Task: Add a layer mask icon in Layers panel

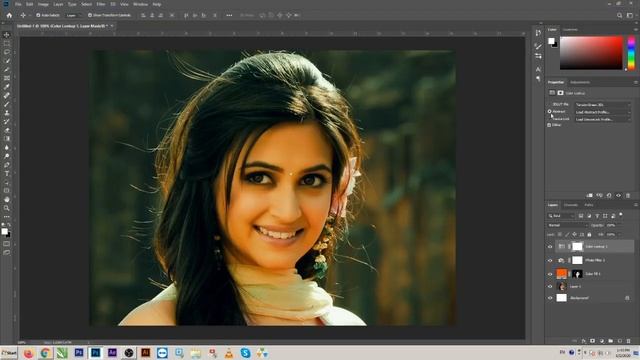Action: pyautogui.click(x=592, y=340)
